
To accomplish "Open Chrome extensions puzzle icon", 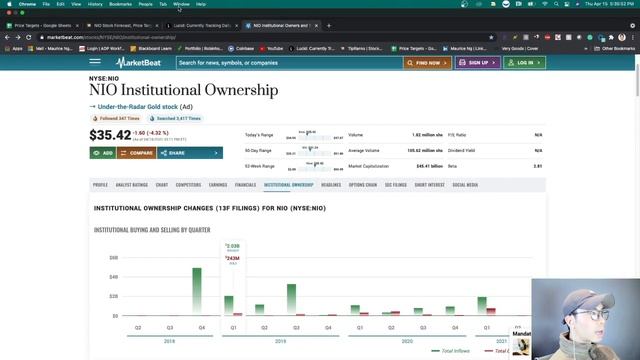I will pos(611,37).
